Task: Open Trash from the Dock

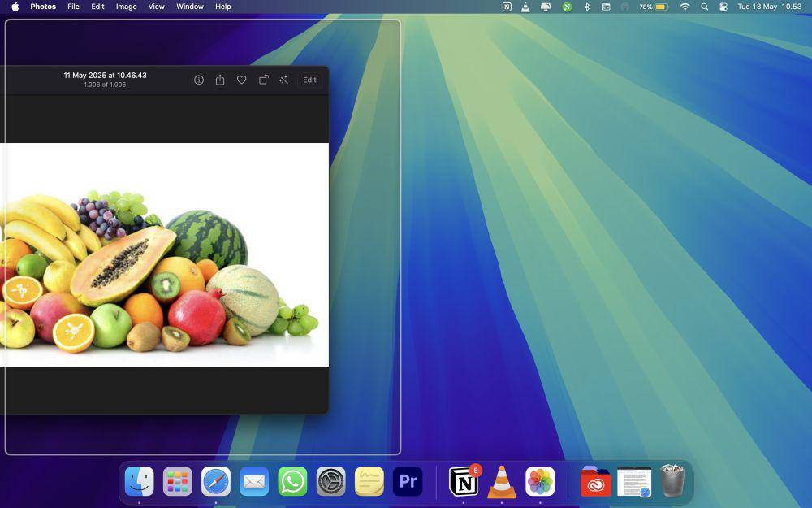Action: click(672, 481)
